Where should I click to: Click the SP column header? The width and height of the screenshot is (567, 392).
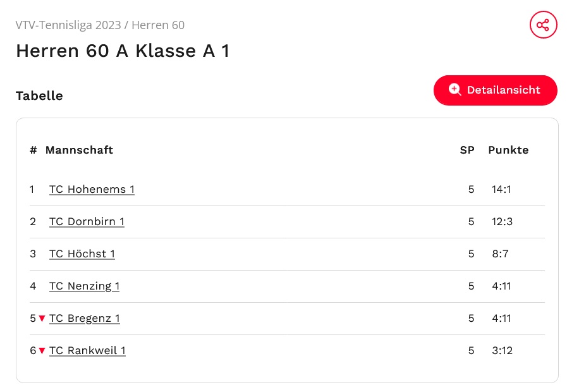tap(467, 150)
